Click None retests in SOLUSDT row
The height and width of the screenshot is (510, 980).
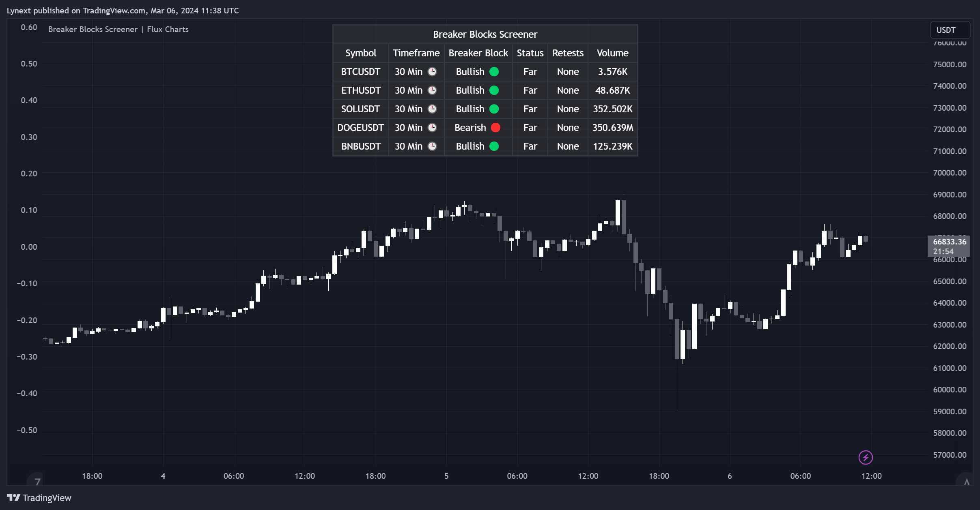568,109
